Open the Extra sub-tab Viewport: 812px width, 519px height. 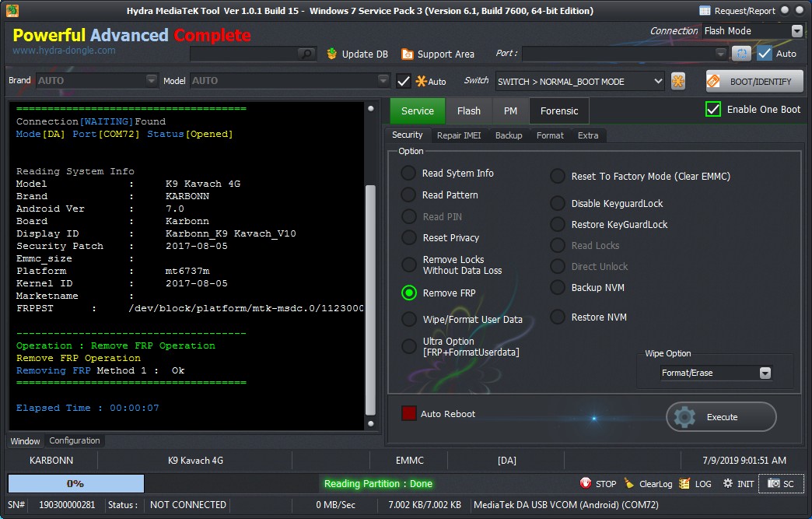tap(588, 135)
